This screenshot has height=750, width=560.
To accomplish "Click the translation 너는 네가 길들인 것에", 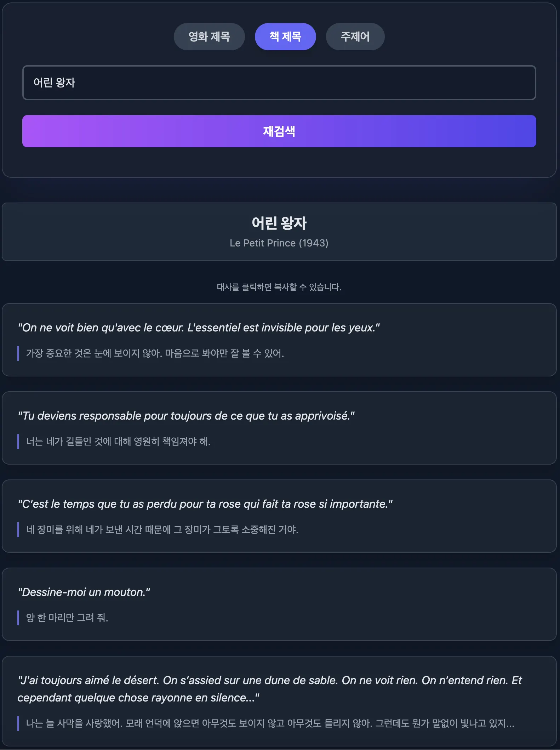I will point(118,441).
